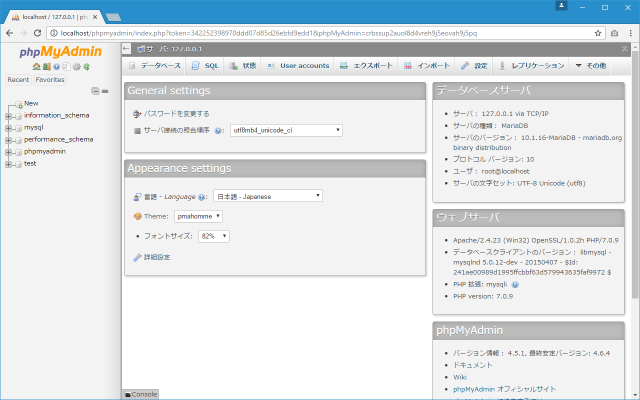This screenshot has width=640, height=400.
Task: Click the Recent button in sidebar
Action: pyautogui.click(x=18, y=80)
